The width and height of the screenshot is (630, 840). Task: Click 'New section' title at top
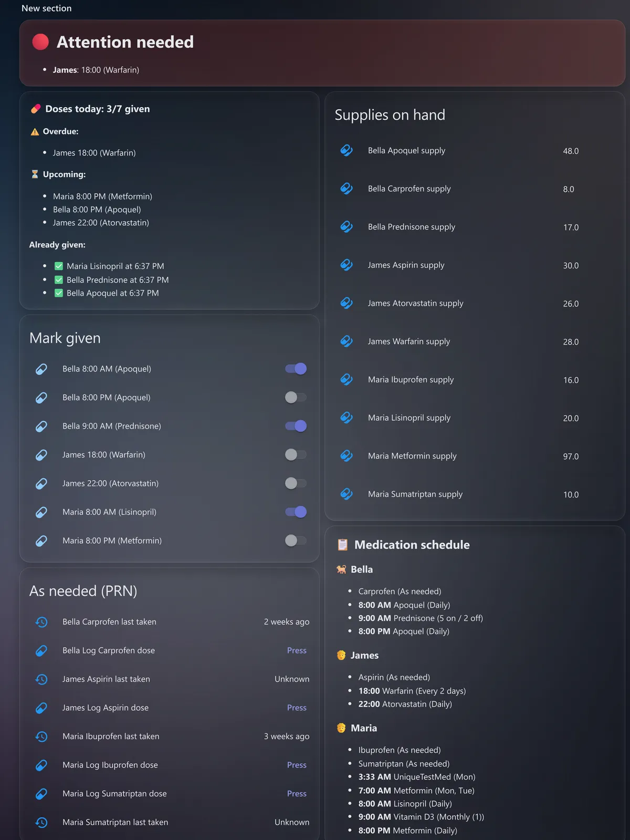47,8
